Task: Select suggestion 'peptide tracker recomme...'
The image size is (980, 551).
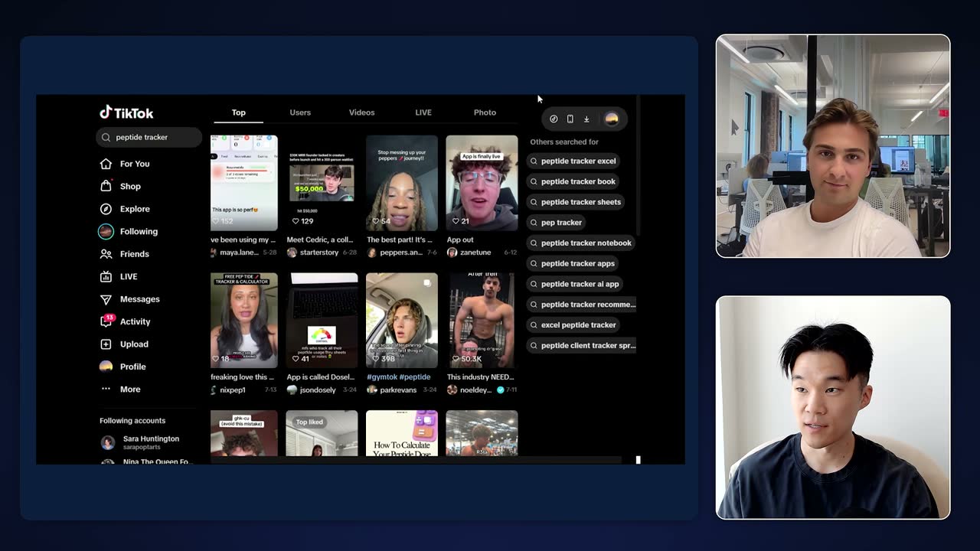Action: [582, 305]
